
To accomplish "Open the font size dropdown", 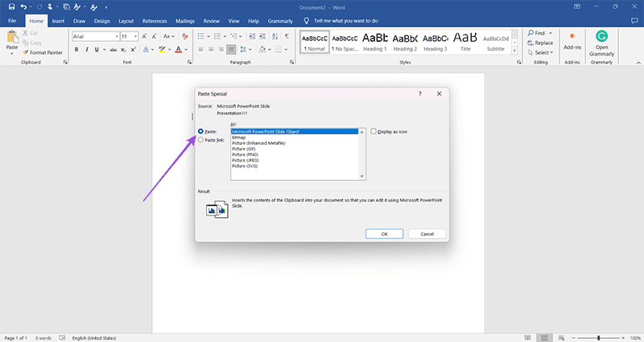I will 135,36.
